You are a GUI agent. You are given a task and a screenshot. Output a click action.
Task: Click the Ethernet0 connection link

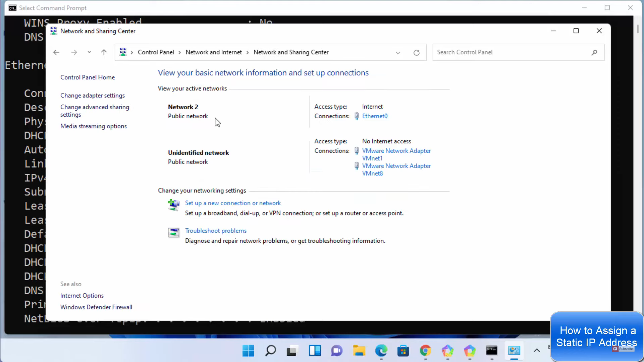[x=375, y=116]
